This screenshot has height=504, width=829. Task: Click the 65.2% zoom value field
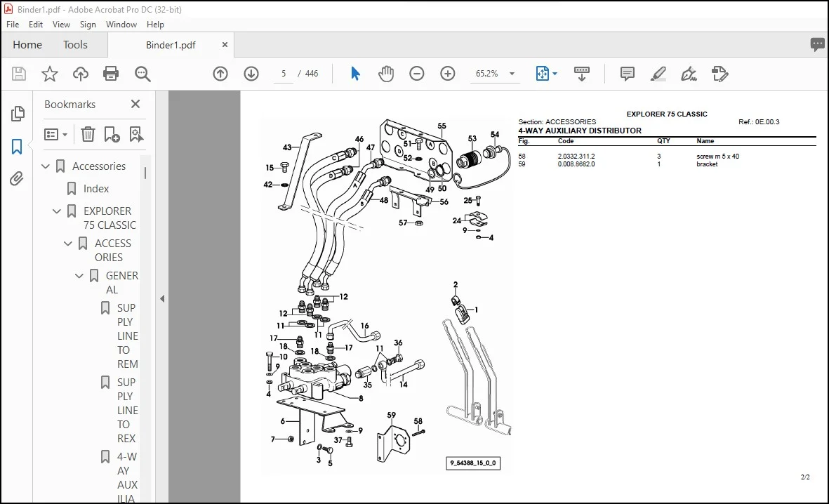pyautogui.click(x=487, y=74)
